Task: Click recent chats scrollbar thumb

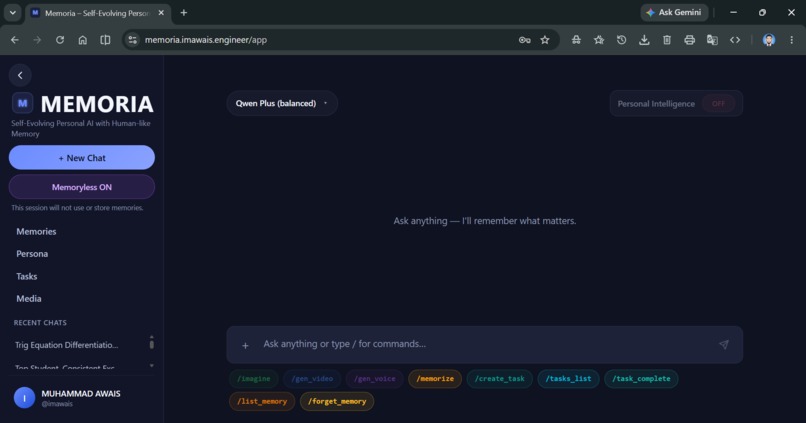Action: click(152, 343)
